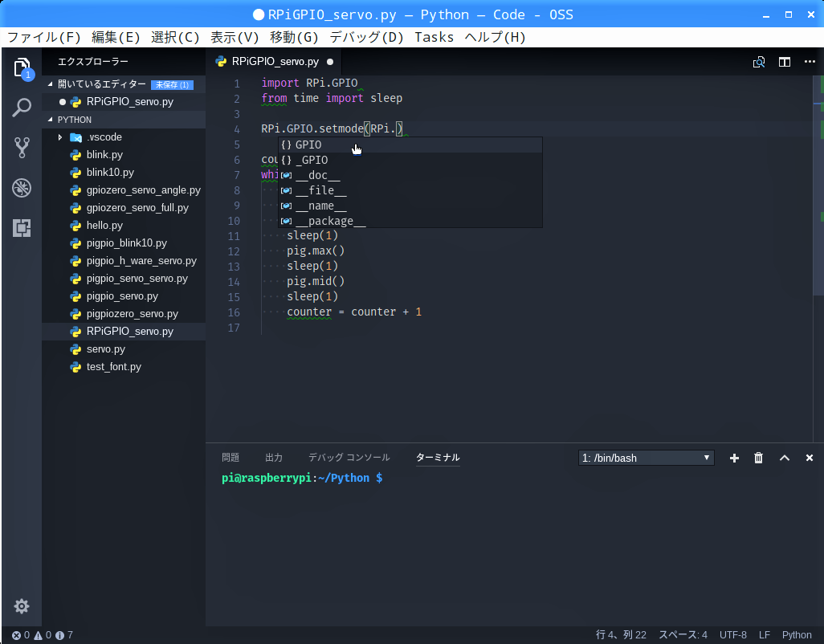This screenshot has width=824, height=644.
Task: Change language mode via Python status item
Action: click(x=796, y=635)
